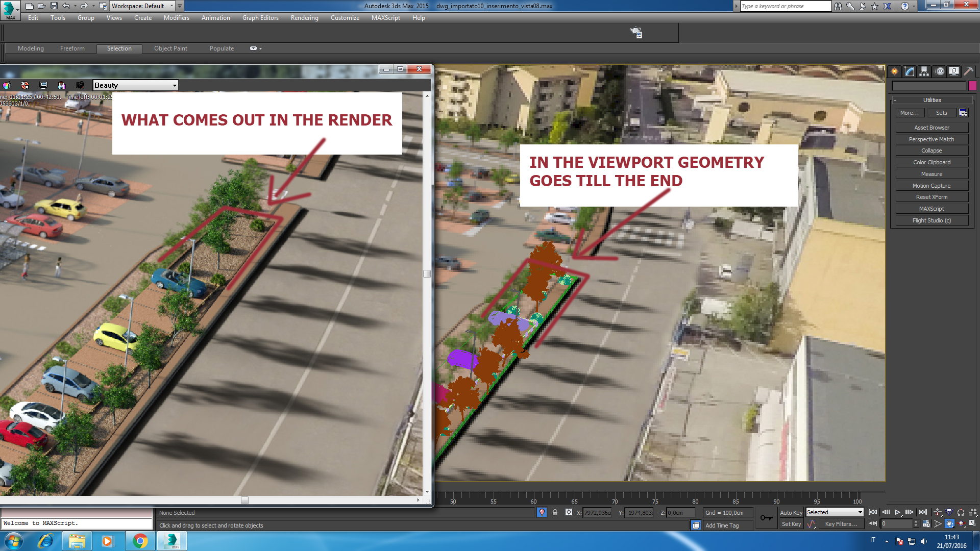Open the Rendering menu
The height and width of the screenshot is (551, 980).
(304, 18)
